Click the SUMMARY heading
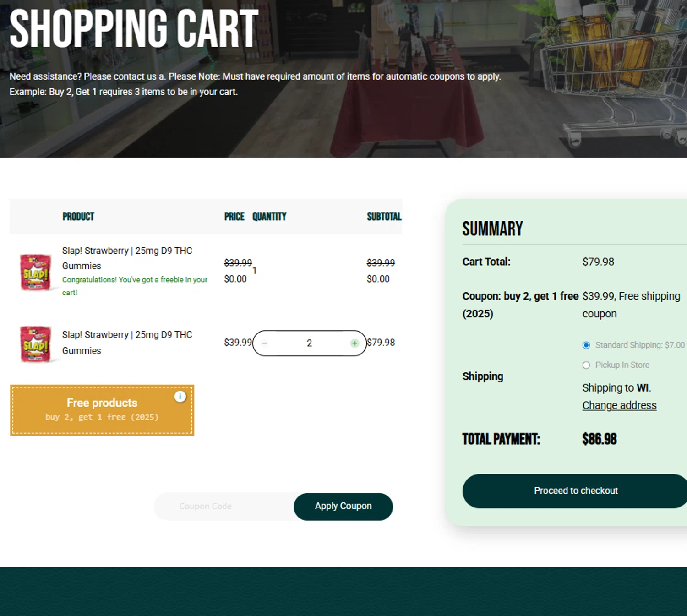This screenshot has height=616, width=687. pyautogui.click(x=492, y=229)
